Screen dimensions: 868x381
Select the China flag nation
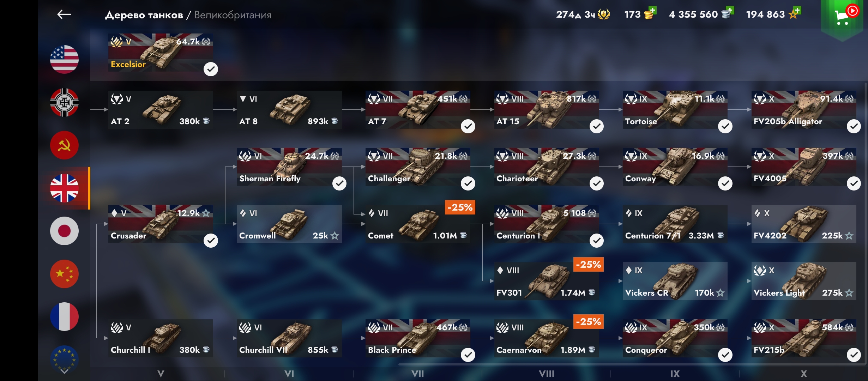(64, 274)
